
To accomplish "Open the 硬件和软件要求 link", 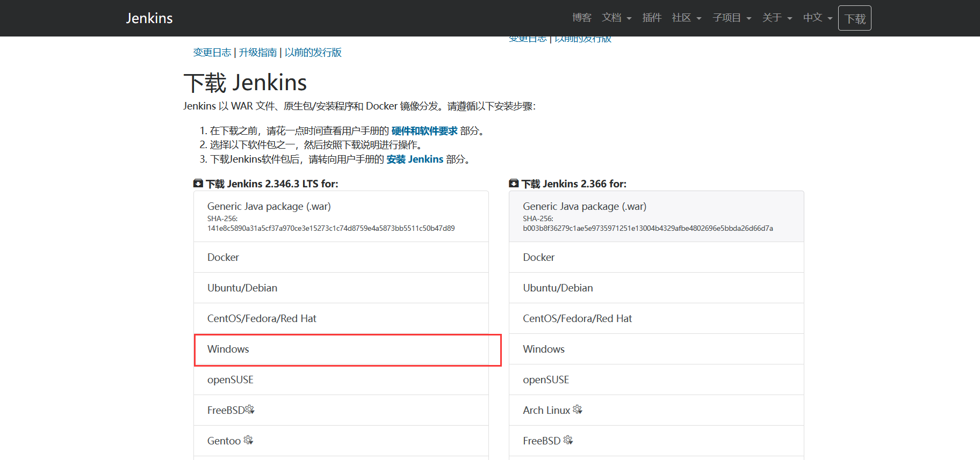I will [x=424, y=131].
